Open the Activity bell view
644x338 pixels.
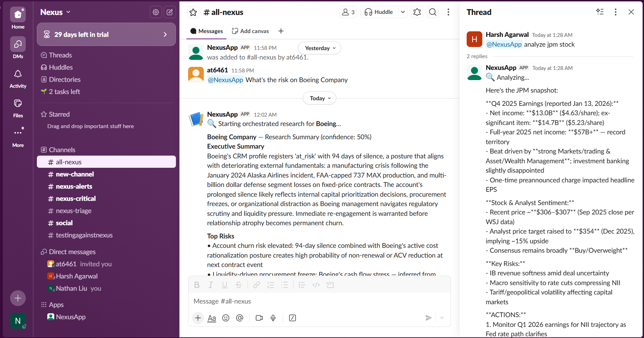point(18,78)
